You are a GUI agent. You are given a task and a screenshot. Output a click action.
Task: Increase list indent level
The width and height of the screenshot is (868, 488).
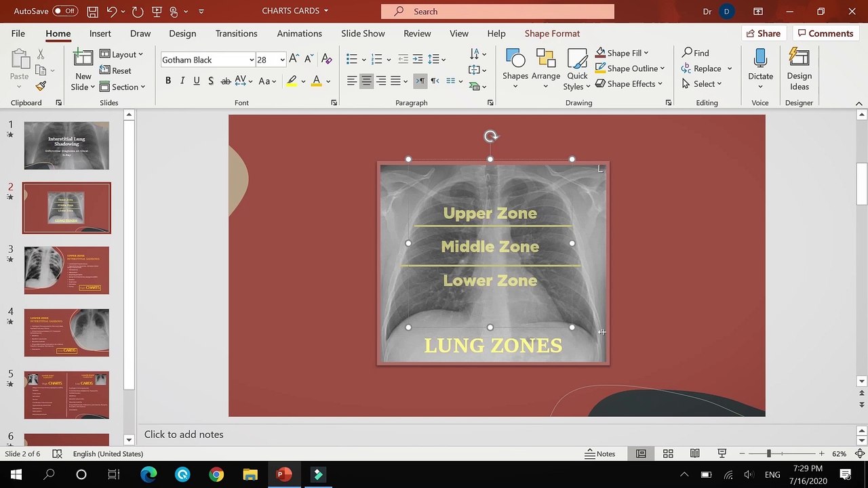click(417, 60)
